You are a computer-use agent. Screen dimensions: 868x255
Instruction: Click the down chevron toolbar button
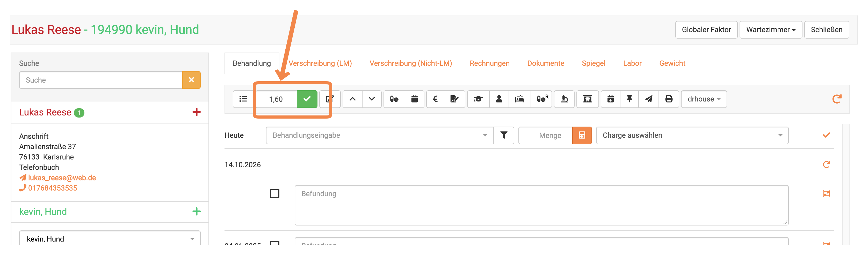click(372, 99)
